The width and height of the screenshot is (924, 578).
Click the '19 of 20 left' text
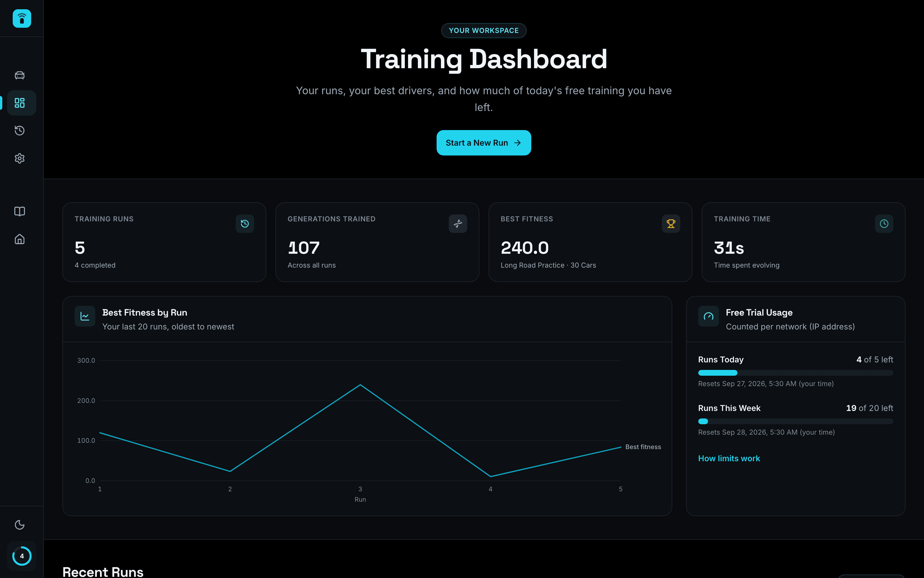point(869,408)
